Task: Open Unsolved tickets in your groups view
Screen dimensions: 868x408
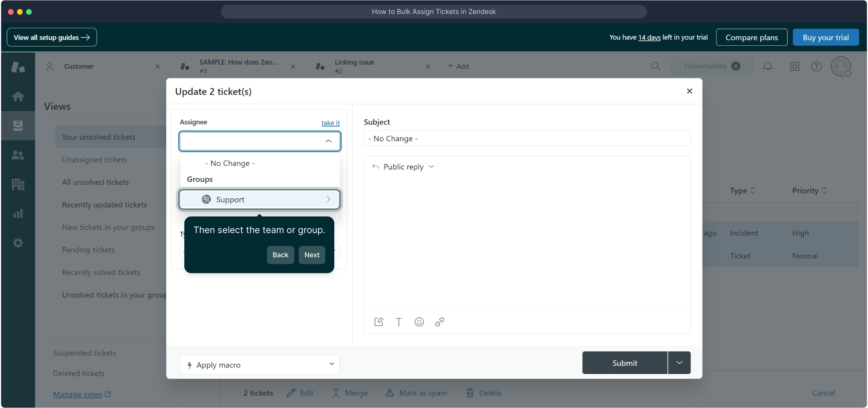Action: pos(114,295)
